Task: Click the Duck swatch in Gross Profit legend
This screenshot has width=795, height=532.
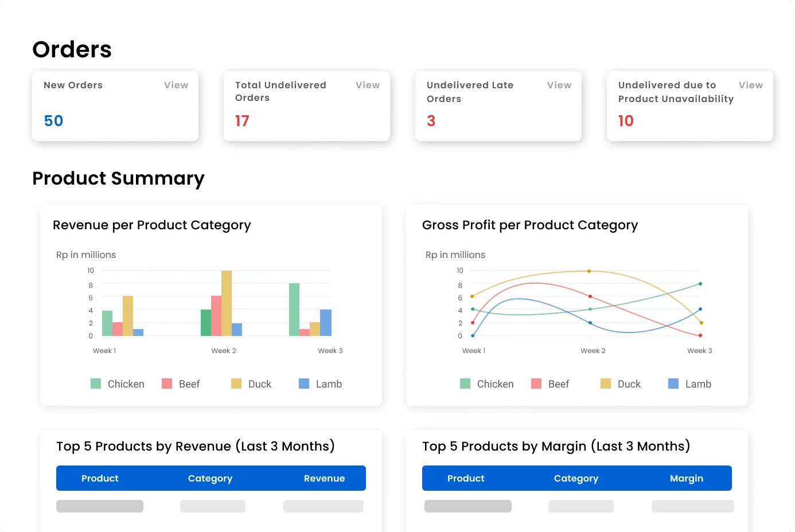Action: 606,384
